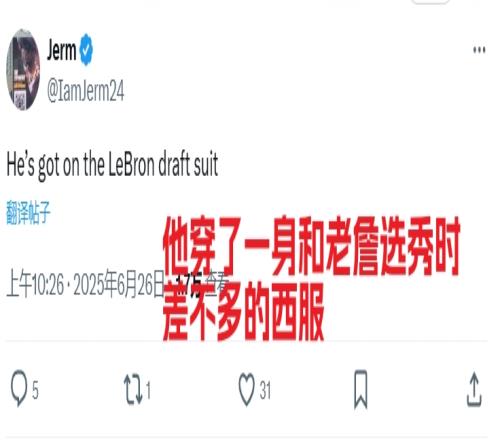Click the reply speech bubble icon
The height and width of the screenshot is (440, 500).
pyautogui.click(x=19, y=389)
